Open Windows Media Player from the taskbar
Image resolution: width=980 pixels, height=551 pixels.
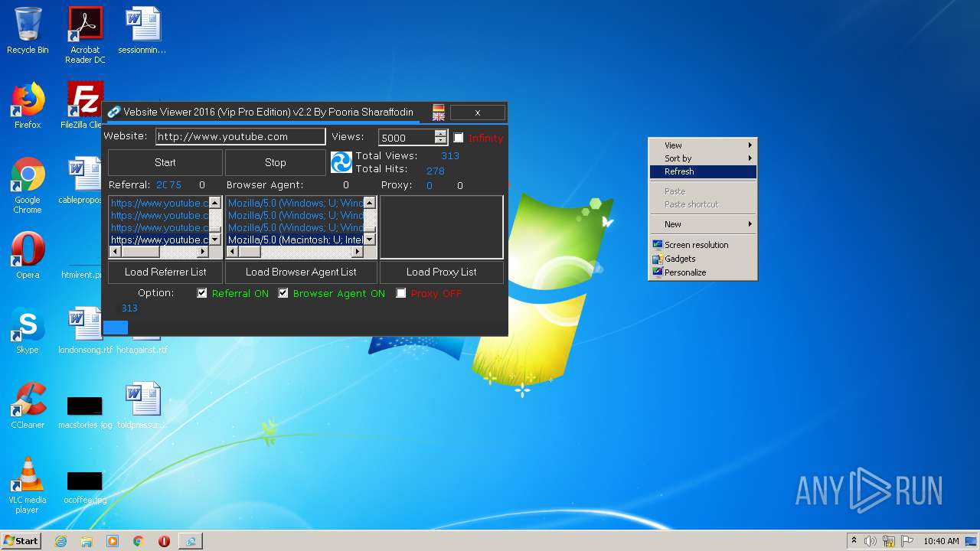coord(113,541)
